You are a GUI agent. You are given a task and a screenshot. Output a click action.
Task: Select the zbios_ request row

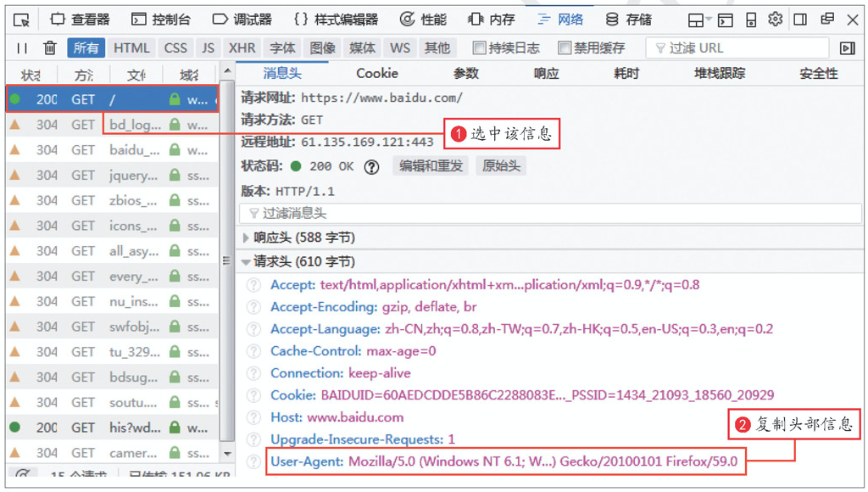(x=113, y=200)
